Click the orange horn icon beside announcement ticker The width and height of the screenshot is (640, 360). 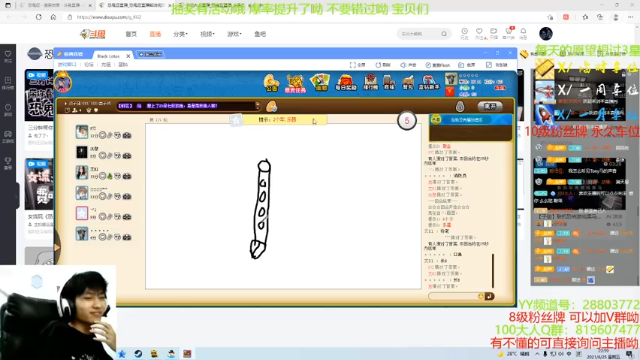click(x=271, y=107)
